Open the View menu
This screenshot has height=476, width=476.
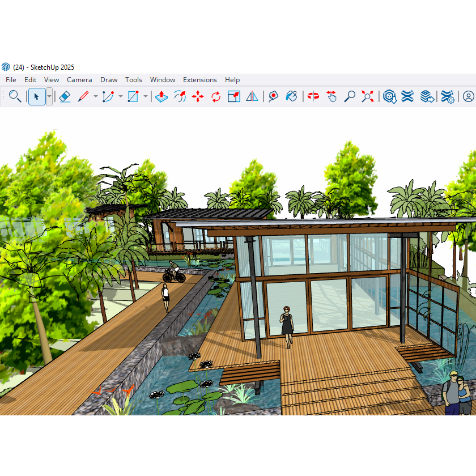pos(52,80)
